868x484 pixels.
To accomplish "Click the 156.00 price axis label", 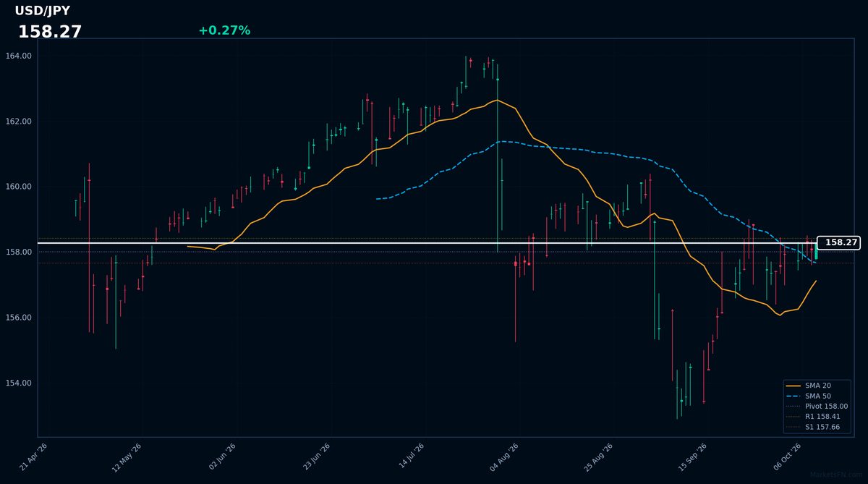I will tap(19, 318).
